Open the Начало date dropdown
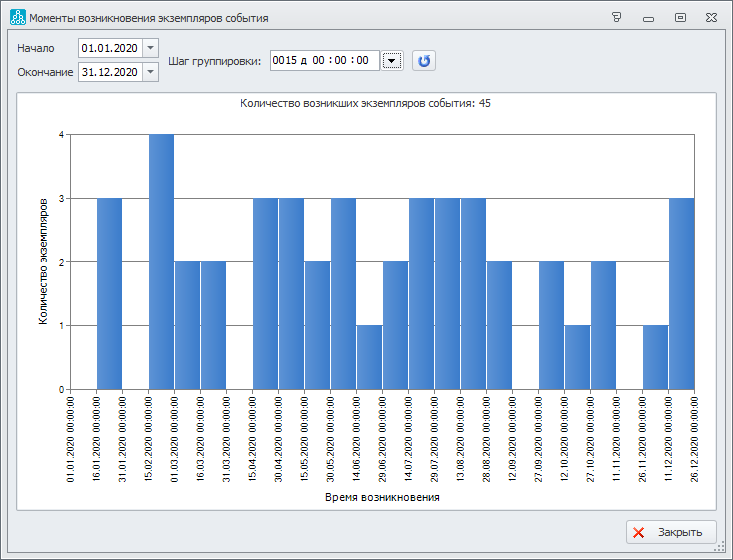733x560 pixels. (150, 48)
